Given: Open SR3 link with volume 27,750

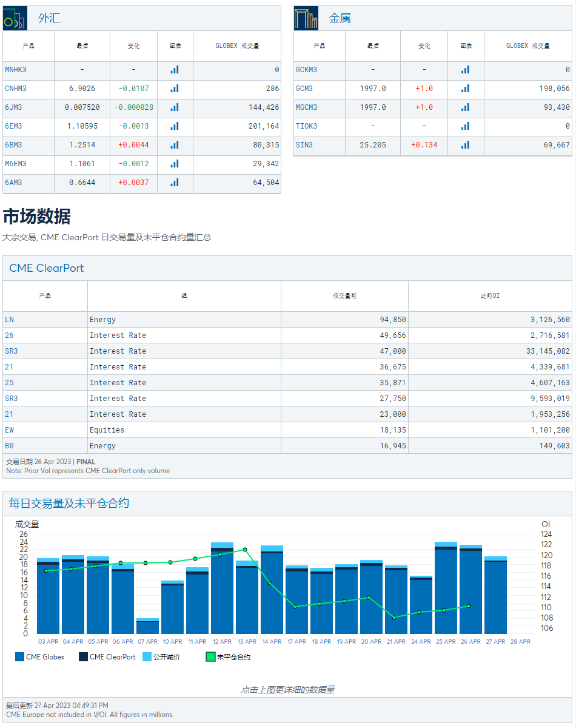Looking at the screenshot, I should coord(12,399).
